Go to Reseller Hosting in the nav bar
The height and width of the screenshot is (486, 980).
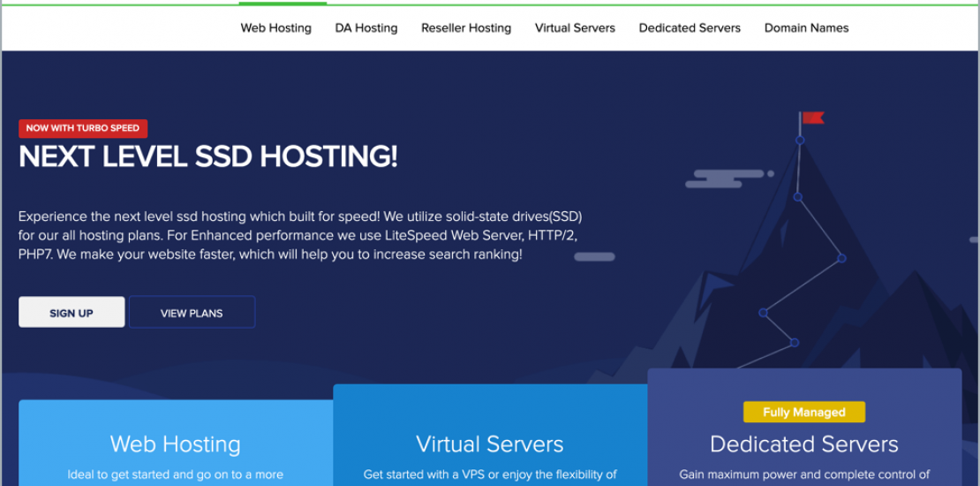(466, 28)
